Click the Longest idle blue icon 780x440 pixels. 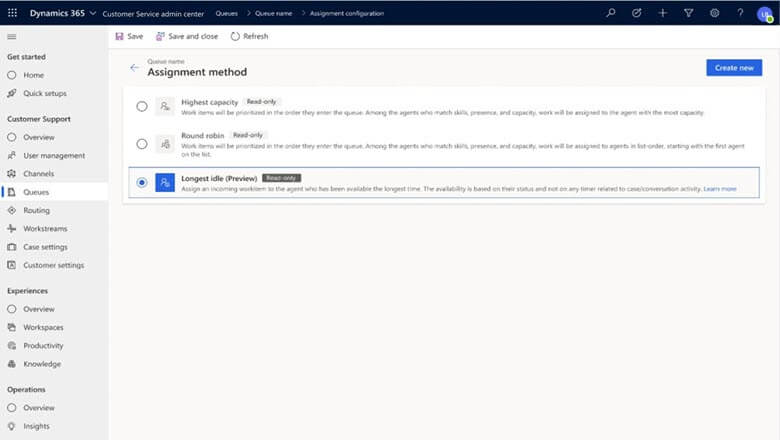(x=165, y=182)
